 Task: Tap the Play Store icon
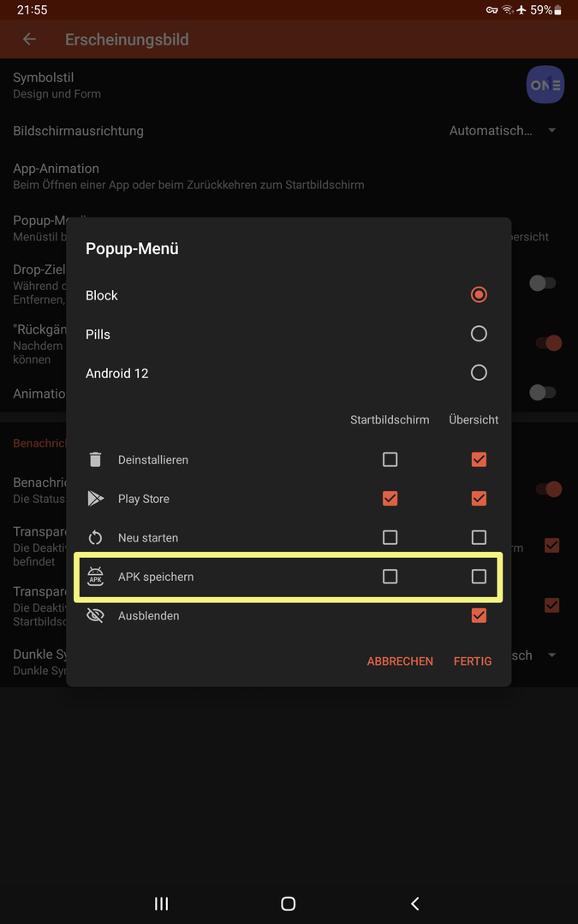coord(96,499)
